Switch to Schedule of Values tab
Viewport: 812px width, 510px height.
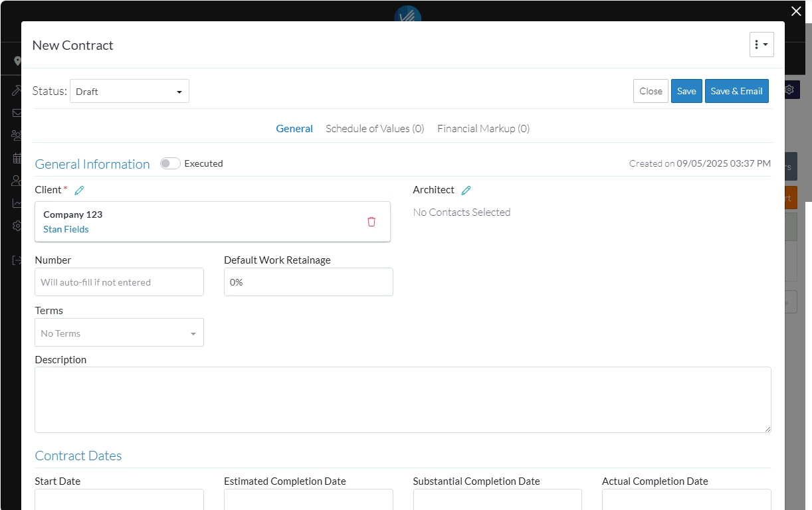(x=375, y=129)
